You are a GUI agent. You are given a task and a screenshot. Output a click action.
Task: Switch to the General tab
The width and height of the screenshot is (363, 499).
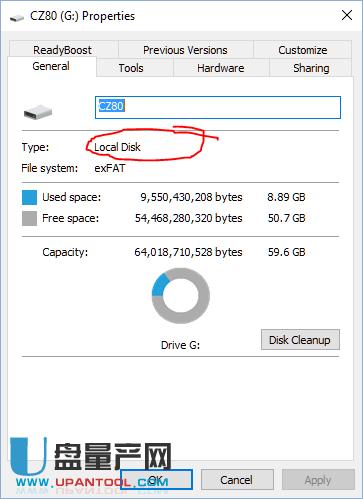51,66
